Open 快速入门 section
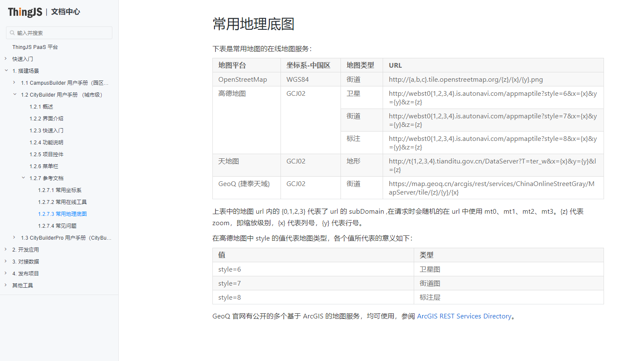Image resolution: width=644 pixels, height=361 pixels. pos(23,59)
